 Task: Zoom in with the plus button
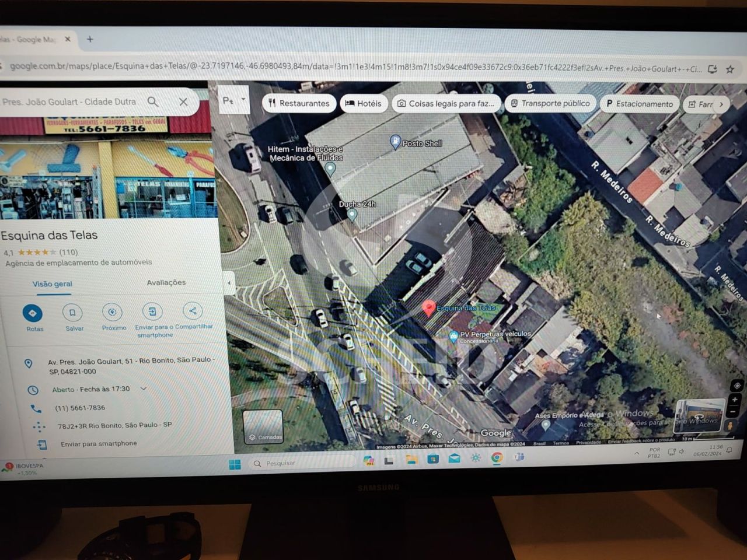pos(735,400)
